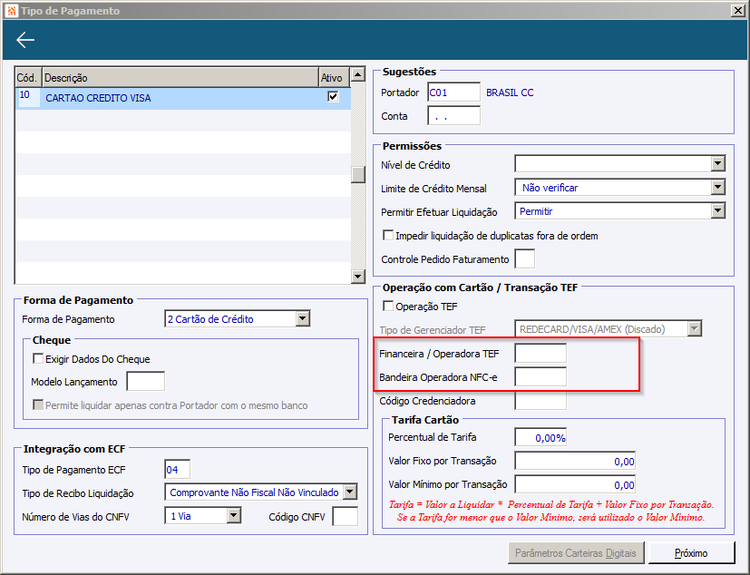The image size is (750, 575).
Task: Expand the Nível de Crédito dropdown
Action: [x=717, y=164]
